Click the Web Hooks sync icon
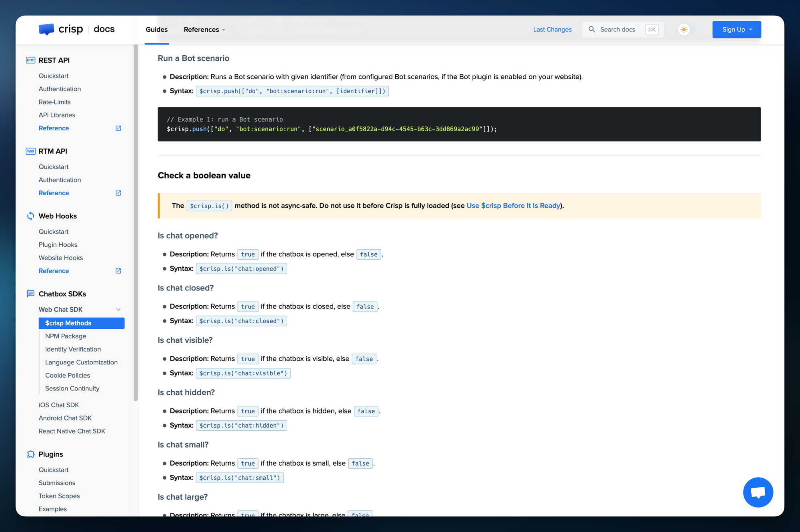Image resolution: width=800 pixels, height=532 pixels. [x=30, y=216]
